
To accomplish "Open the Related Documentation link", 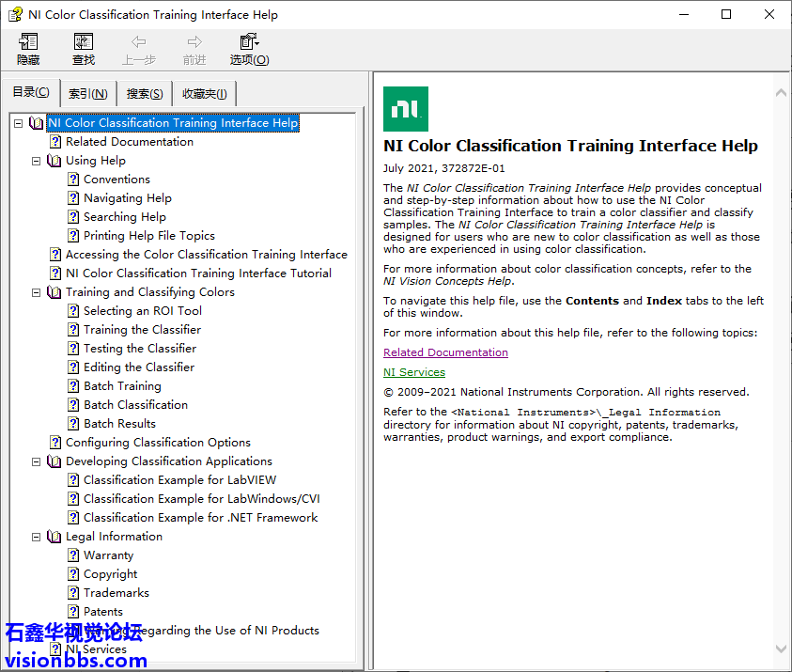I will 445,352.
